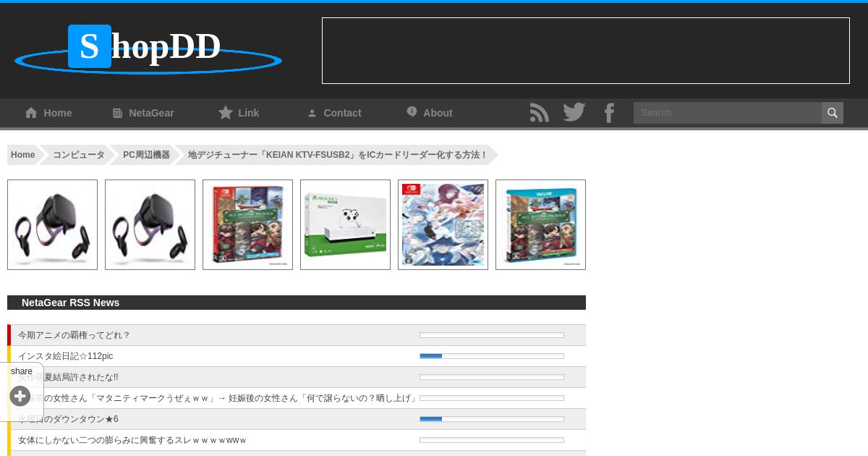Click progress bar for ダウンタウン★6 row
The height and width of the screenshot is (456, 868).
(492, 419)
